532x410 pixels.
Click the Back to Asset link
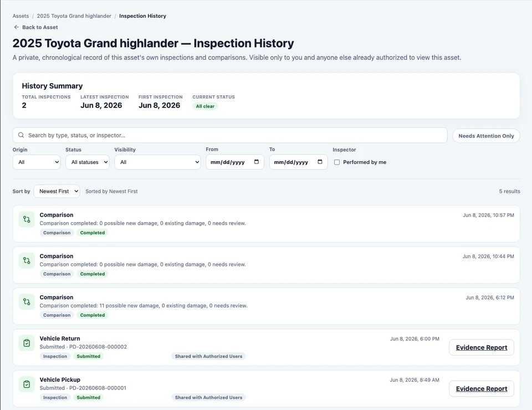click(35, 27)
